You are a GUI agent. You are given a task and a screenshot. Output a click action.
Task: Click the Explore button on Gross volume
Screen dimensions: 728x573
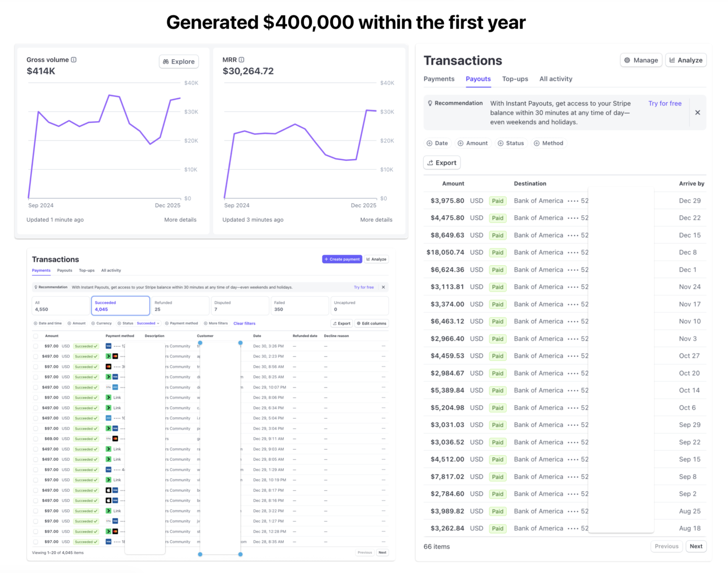coord(179,62)
